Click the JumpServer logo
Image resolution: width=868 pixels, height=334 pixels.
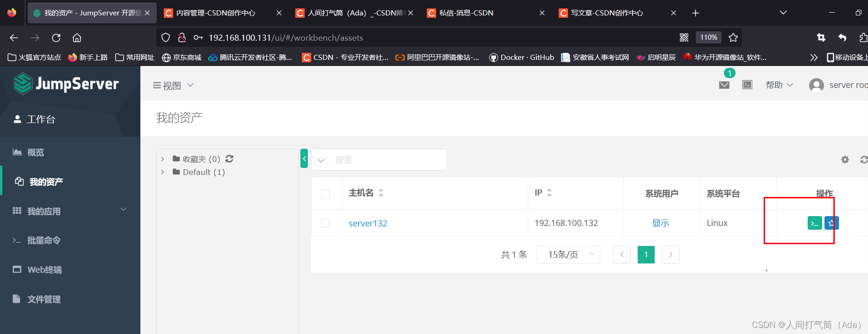click(66, 84)
